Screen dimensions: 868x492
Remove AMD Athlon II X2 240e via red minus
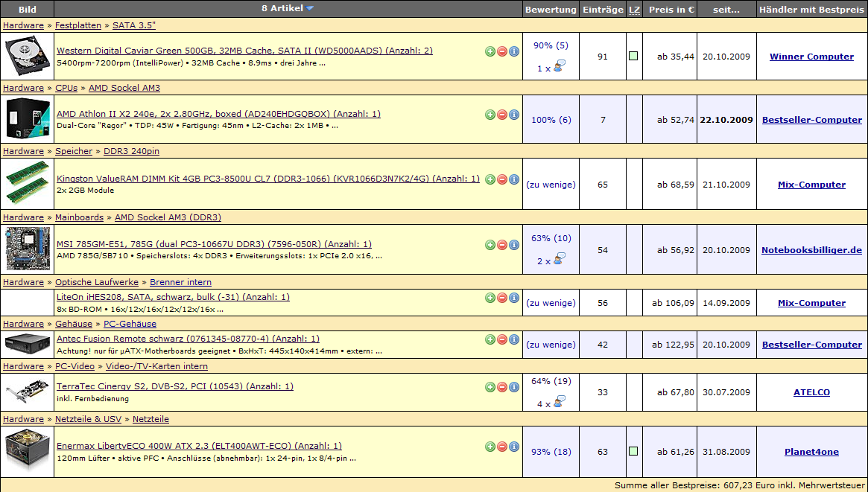pyautogui.click(x=502, y=115)
